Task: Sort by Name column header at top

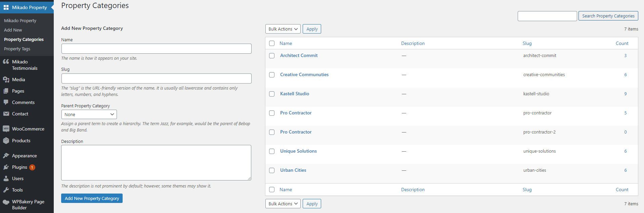Action: (x=286, y=43)
